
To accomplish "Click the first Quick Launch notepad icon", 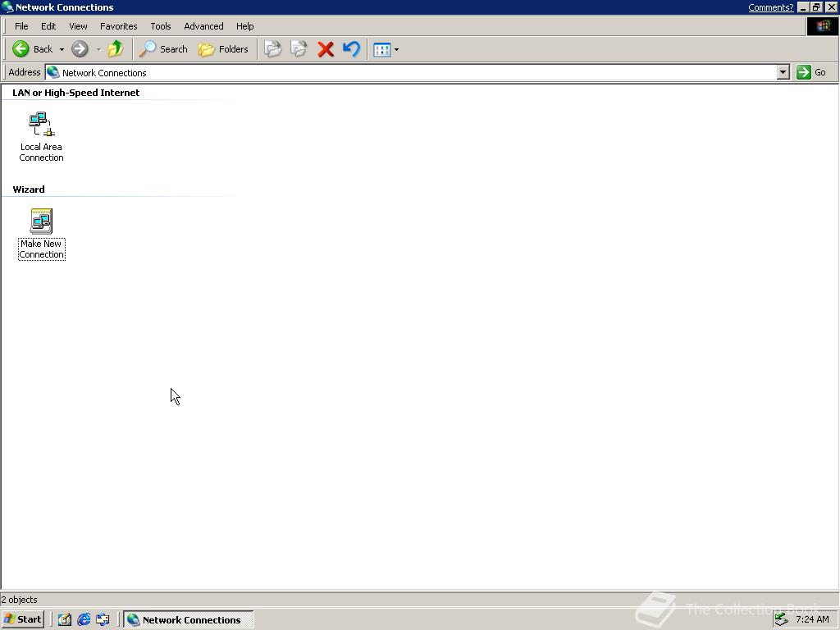I will click(x=65, y=620).
